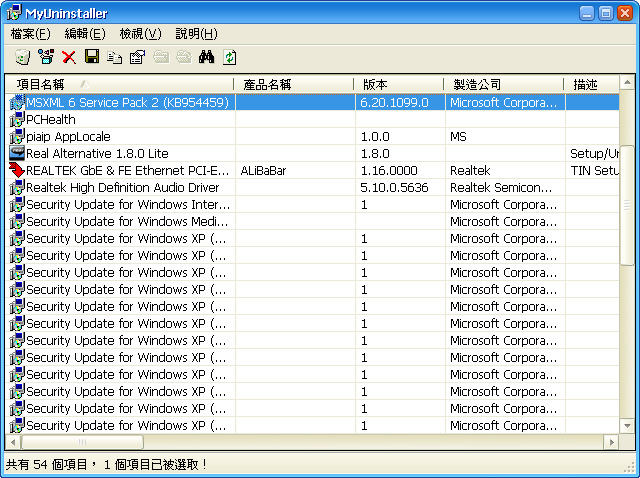Sort by the 產品名稱 column header

point(294,84)
